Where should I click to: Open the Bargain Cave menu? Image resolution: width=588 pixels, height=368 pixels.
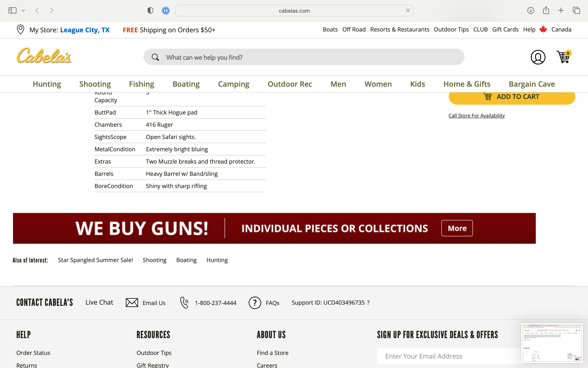click(x=532, y=84)
